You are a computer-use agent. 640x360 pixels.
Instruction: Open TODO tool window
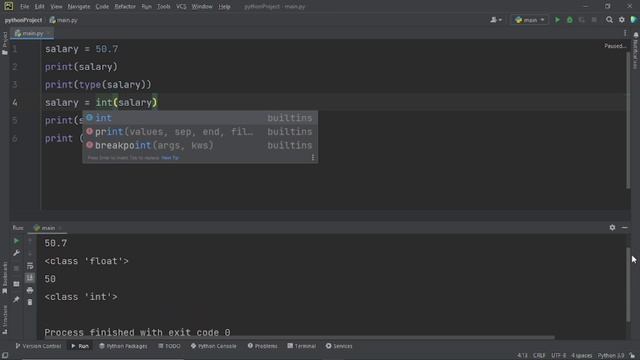[169, 346]
